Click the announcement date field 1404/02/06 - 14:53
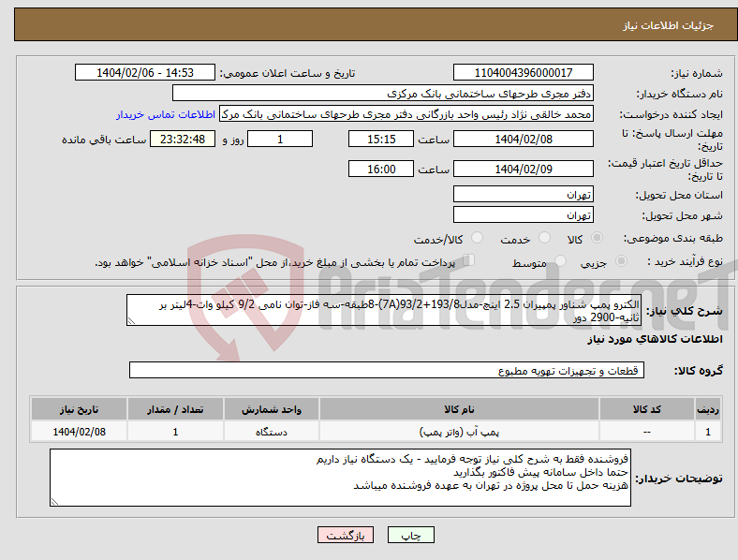Viewport: 738px width, 560px height. pyautogui.click(x=145, y=72)
